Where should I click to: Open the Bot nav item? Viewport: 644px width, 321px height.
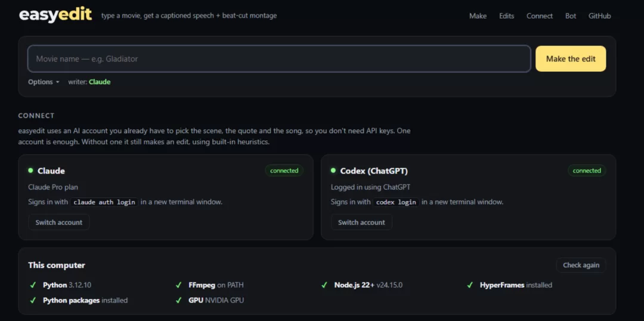coord(571,16)
